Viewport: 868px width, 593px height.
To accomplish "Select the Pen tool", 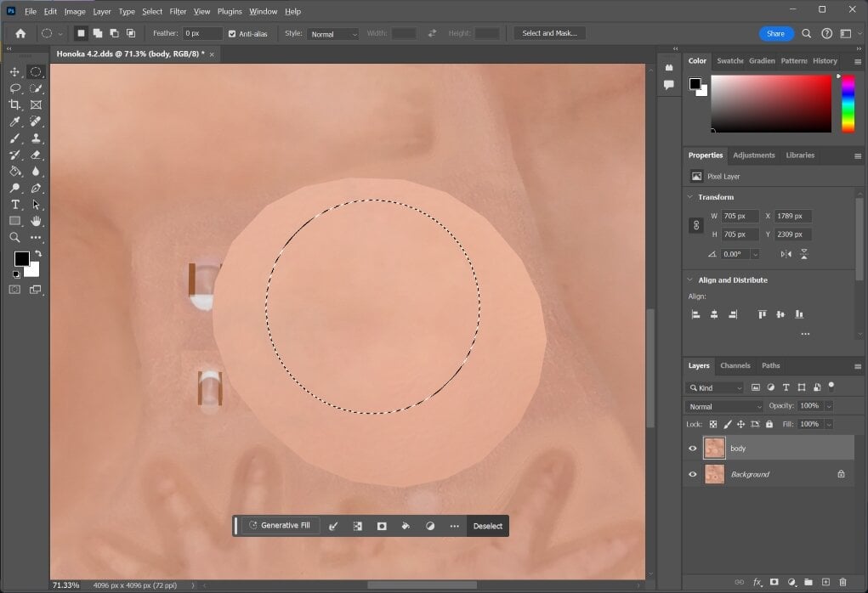I will pyautogui.click(x=36, y=188).
